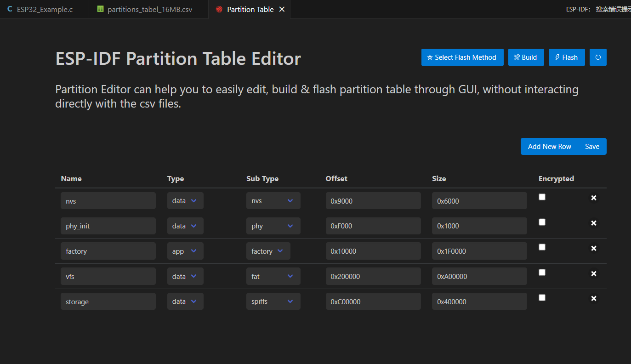Click the Espressif icon on Partition Table tab
631x364 pixels.
pos(219,9)
